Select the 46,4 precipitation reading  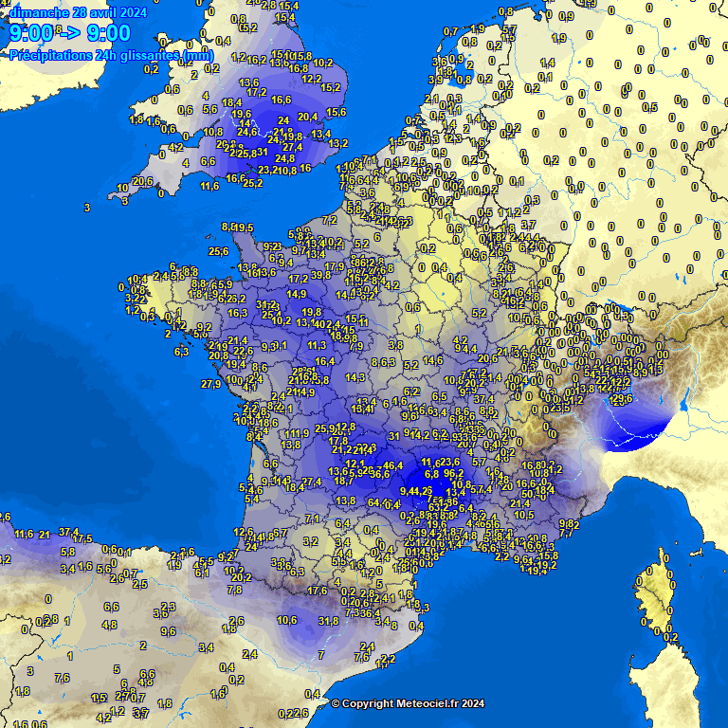(392, 465)
